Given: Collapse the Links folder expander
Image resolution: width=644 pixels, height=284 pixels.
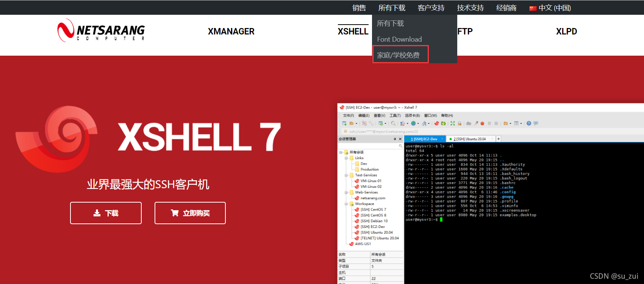Looking at the screenshot, I should pos(346,158).
